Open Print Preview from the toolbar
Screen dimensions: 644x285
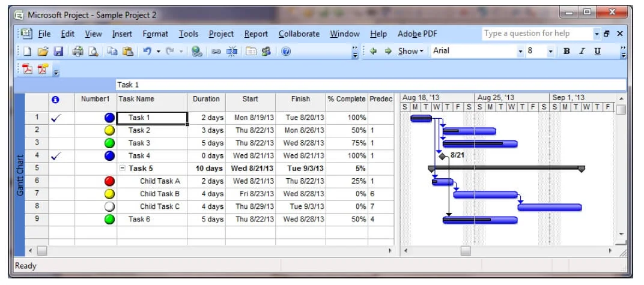(x=94, y=51)
